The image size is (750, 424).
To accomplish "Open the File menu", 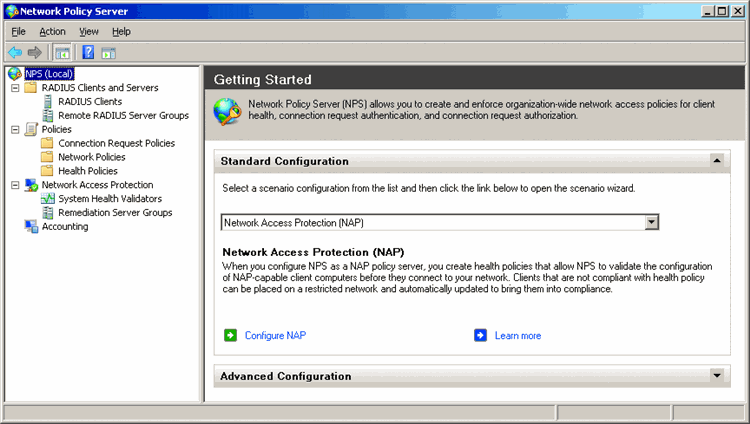I will [18, 32].
